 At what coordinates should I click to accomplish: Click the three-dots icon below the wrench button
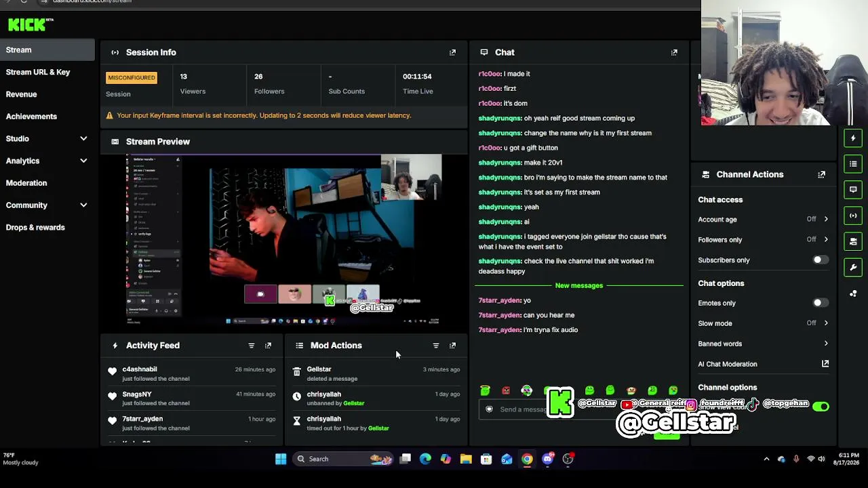pos(853,293)
